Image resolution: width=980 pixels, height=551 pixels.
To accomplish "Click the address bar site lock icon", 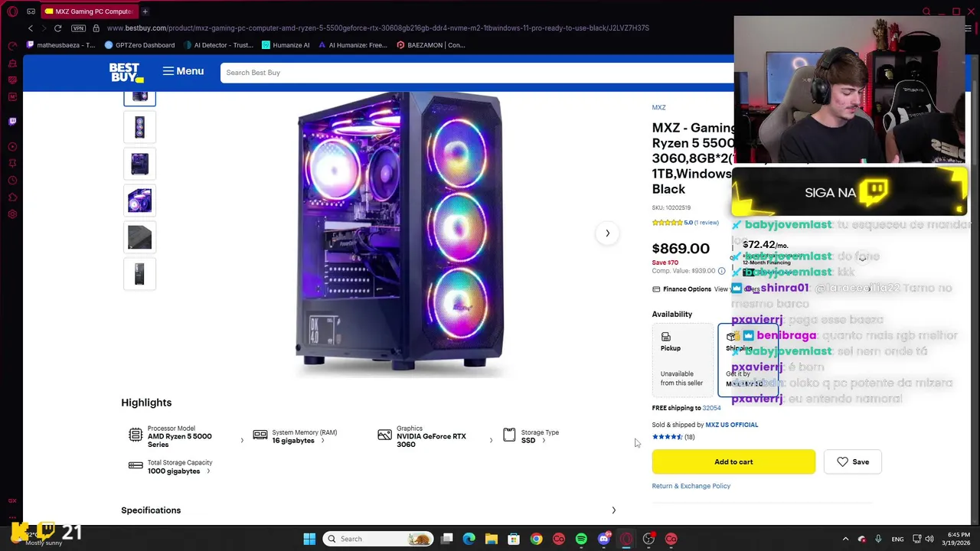I will tap(96, 28).
